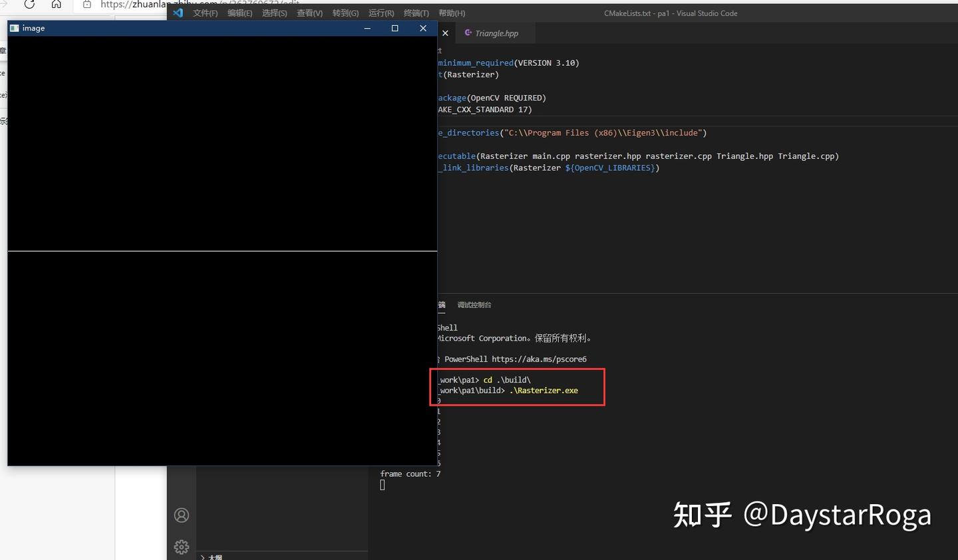Click the Accounts icon above the settings gear
This screenshot has width=958, height=560.
pos(182,515)
